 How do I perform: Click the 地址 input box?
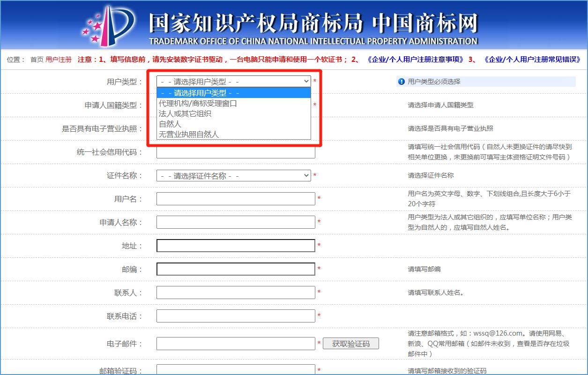tap(234, 245)
